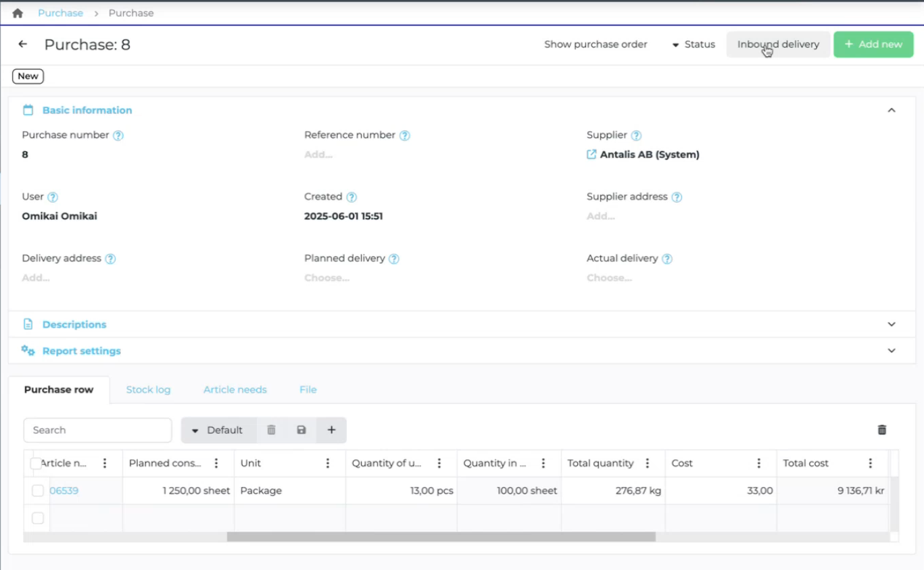Image resolution: width=924 pixels, height=570 pixels.
Task: Click help icon next to Planned delivery
Action: pos(394,259)
